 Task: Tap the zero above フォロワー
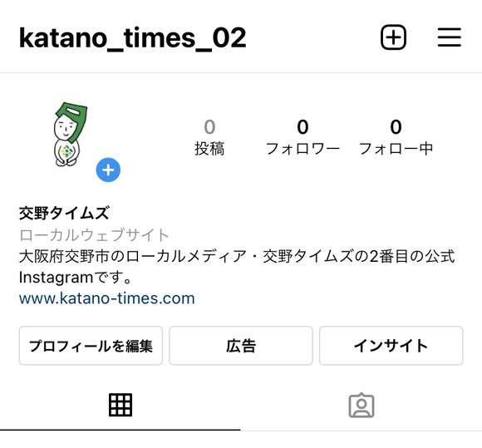tap(302, 126)
